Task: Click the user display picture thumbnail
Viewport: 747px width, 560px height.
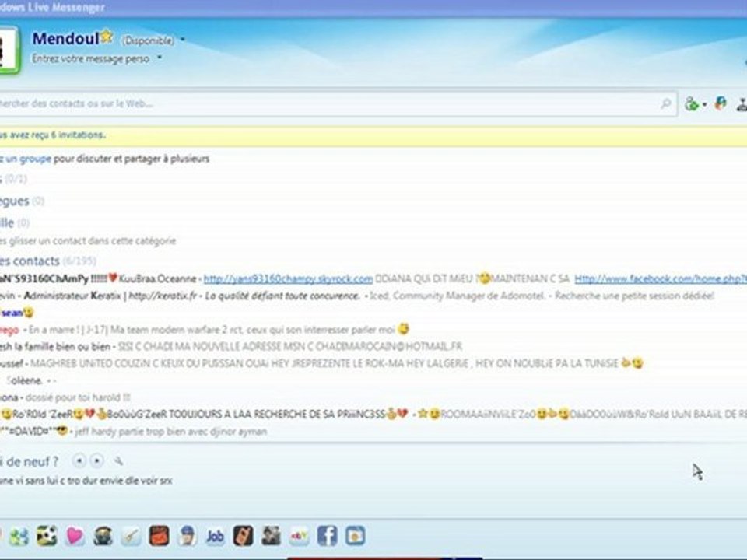Action: coord(9,50)
